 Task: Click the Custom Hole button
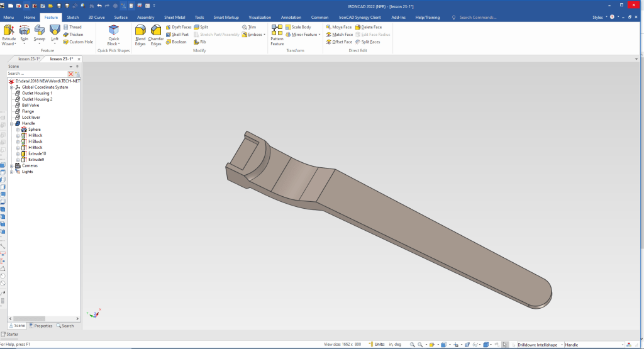point(78,42)
